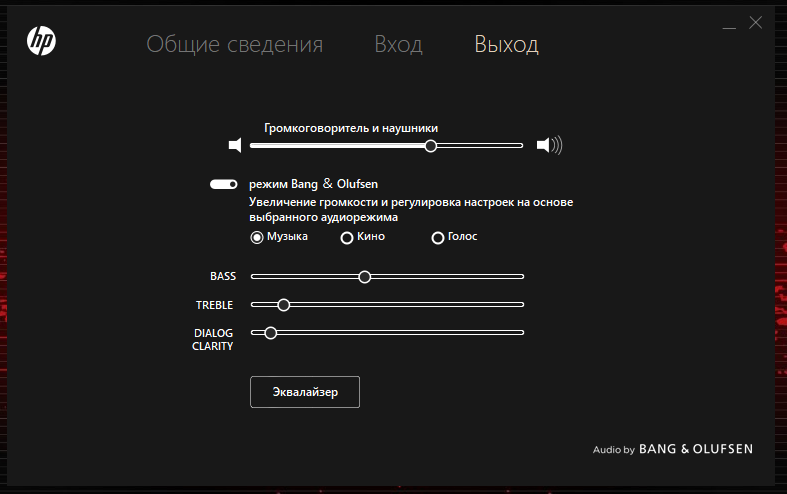
Task: Click the DIALOG CLARITY slider handle
Action: 271,333
